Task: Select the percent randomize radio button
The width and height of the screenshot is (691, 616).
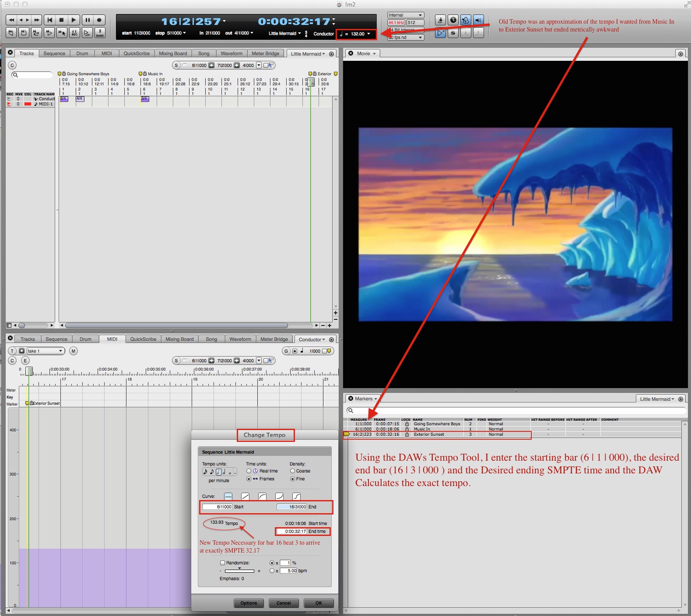Action: [272, 563]
